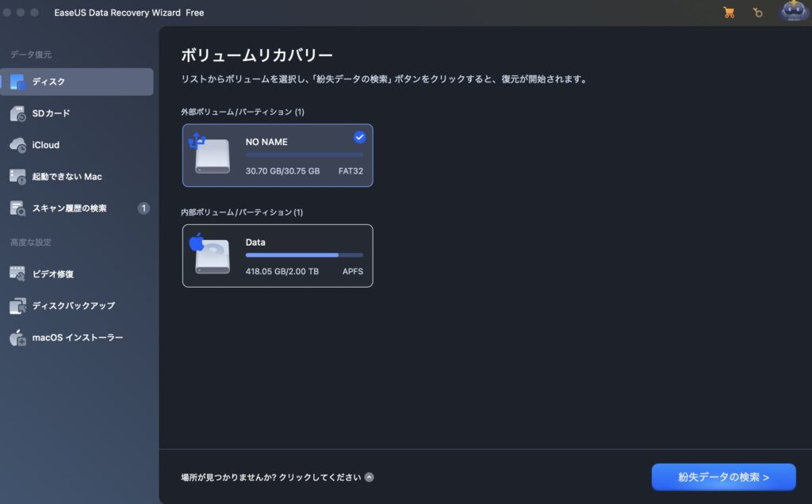The image size is (812, 504).
Task: Click the Data volume usage bar
Action: coord(304,255)
